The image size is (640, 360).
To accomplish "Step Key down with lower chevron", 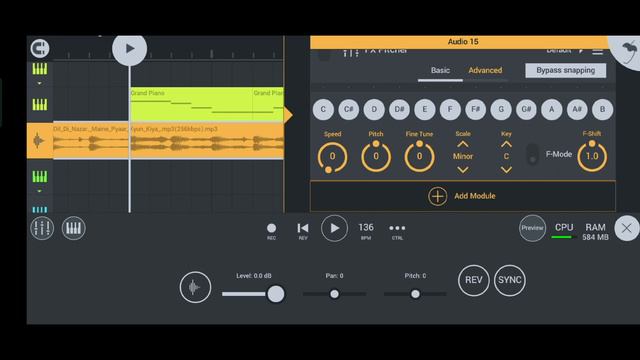I will 506,169.
